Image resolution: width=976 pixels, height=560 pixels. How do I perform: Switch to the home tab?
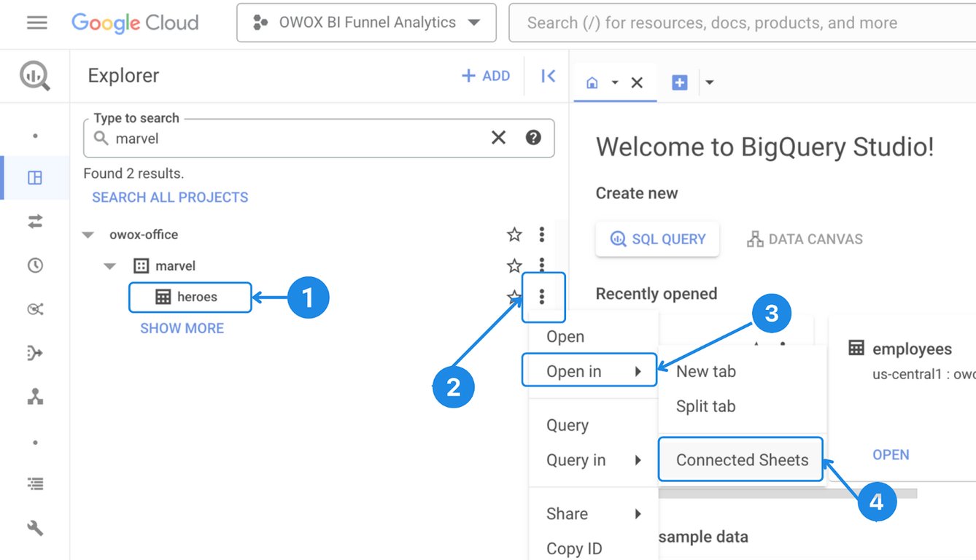pyautogui.click(x=592, y=82)
